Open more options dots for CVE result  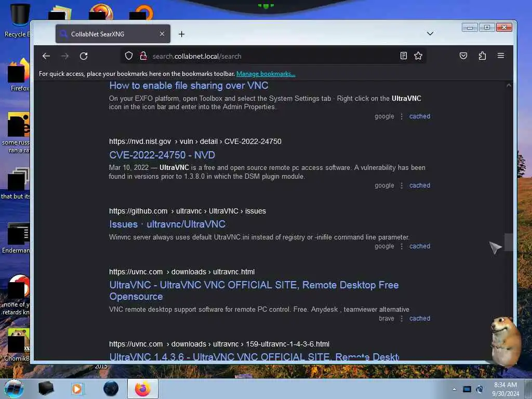click(402, 185)
